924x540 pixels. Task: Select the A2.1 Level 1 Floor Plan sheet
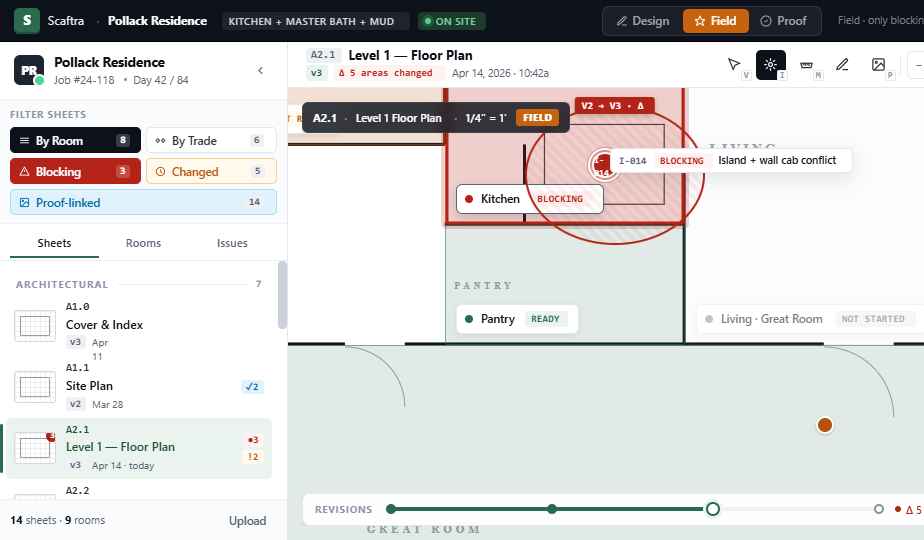(x=138, y=448)
